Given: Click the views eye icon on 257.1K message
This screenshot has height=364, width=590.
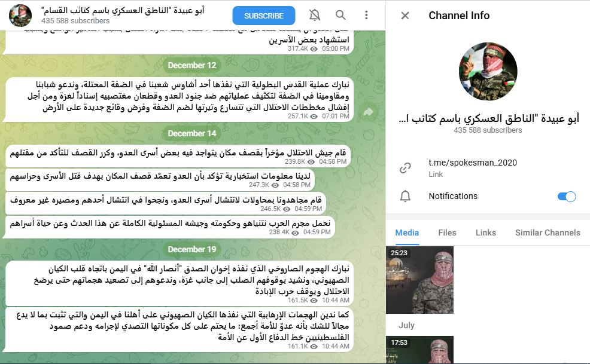Looking at the screenshot, I should click(x=314, y=117).
